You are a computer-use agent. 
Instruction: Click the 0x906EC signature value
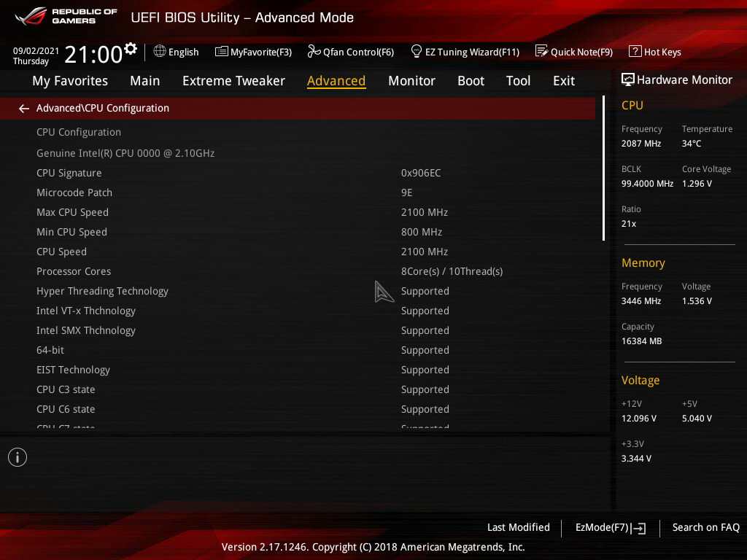[x=421, y=173]
